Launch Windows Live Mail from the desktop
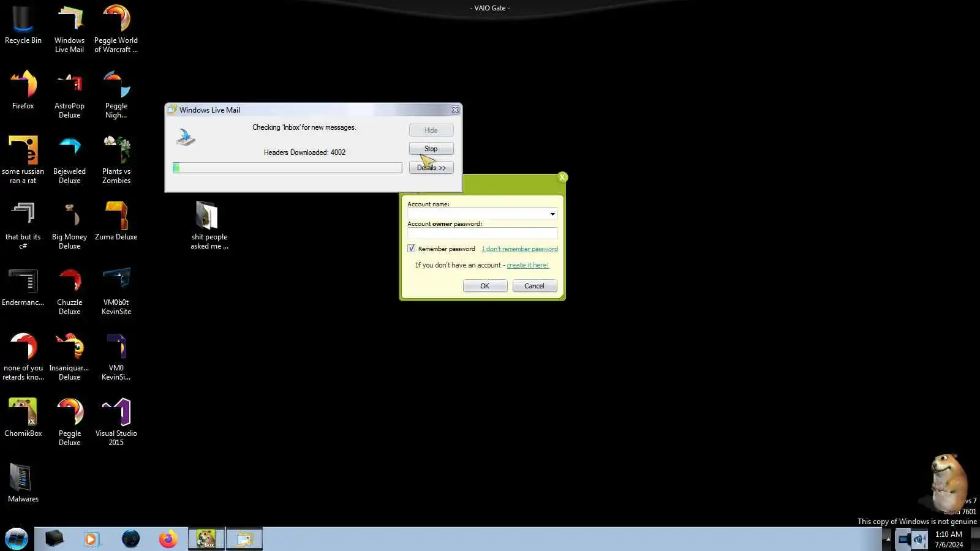This screenshot has width=980, height=551. (69, 29)
